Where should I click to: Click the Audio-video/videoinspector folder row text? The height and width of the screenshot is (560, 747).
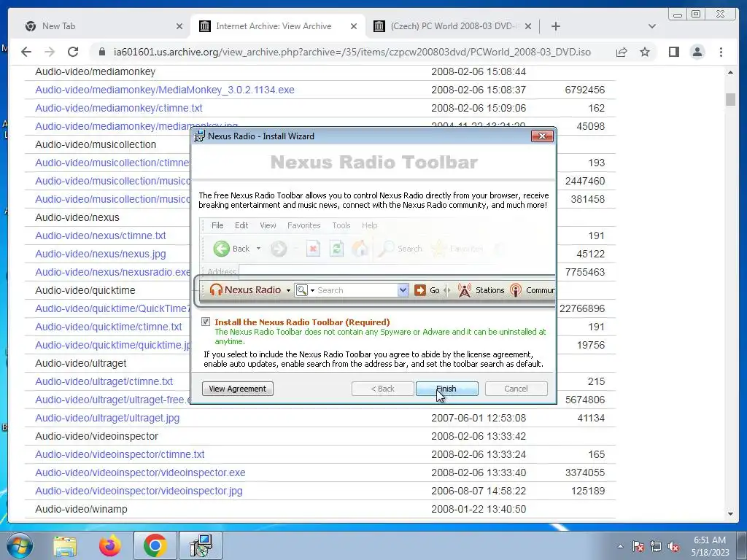pos(97,436)
